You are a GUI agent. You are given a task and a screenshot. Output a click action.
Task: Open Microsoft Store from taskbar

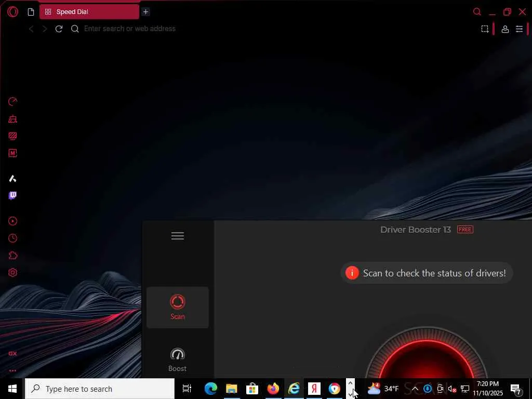pos(252,389)
